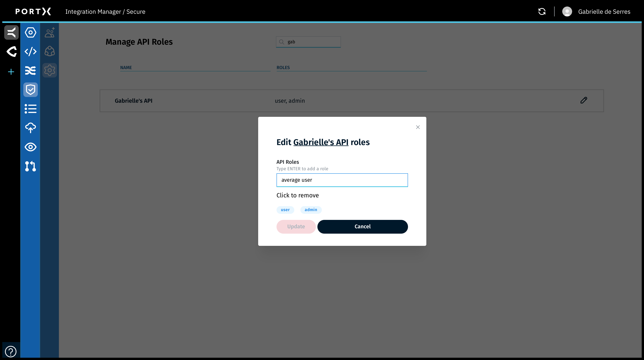Image resolution: width=644 pixels, height=360 pixels.
Task: Close the edit roles dialog with X
Action: click(418, 127)
